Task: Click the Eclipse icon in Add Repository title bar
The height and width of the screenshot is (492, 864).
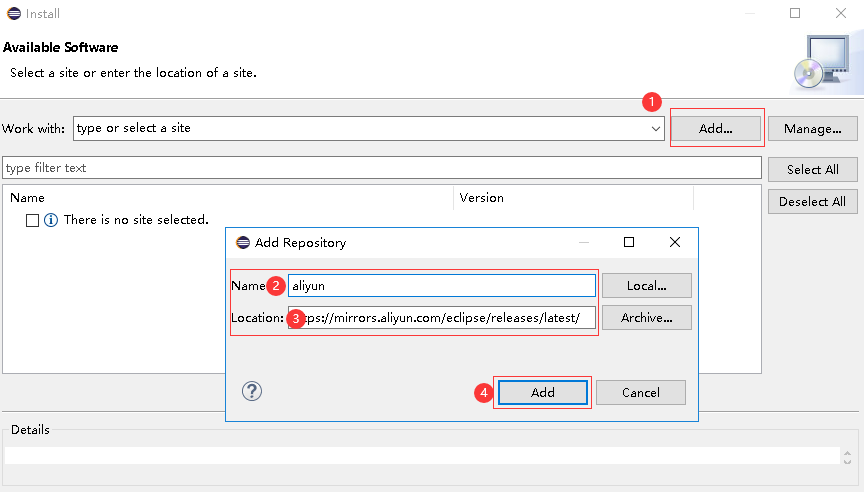Action: (x=242, y=242)
